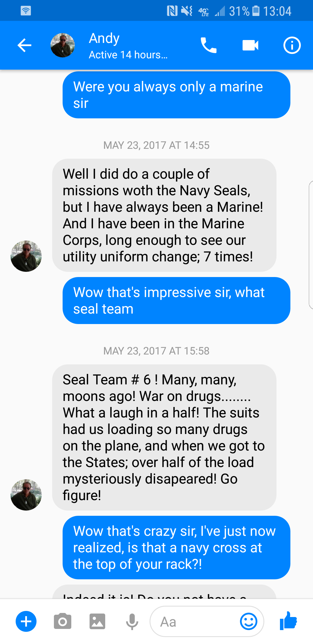Start a voice call with Andy

click(x=208, y=45)
